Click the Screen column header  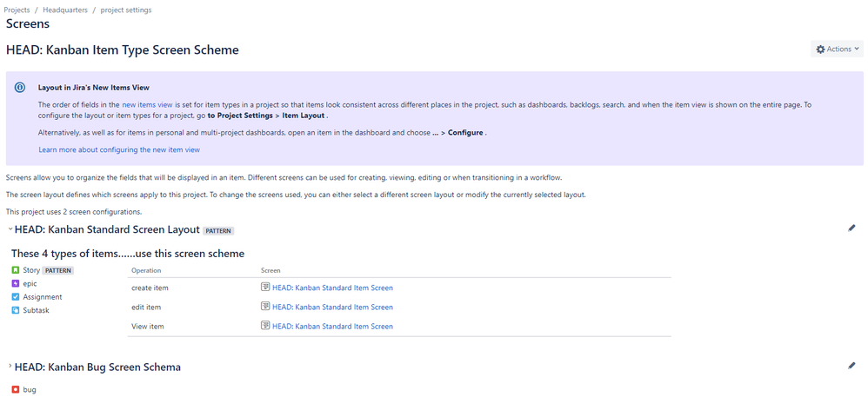click(x=270, y=270)
